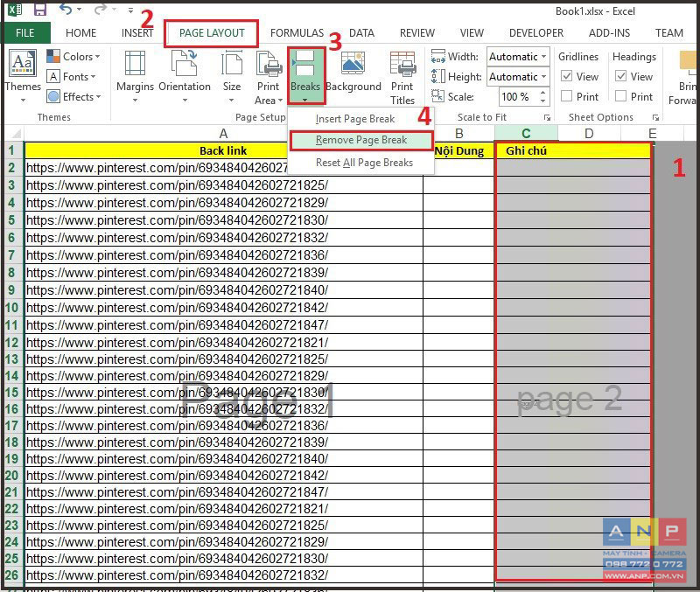
Task: Switch to the PAGE LAYOUT tab
Action: [212, 33]
